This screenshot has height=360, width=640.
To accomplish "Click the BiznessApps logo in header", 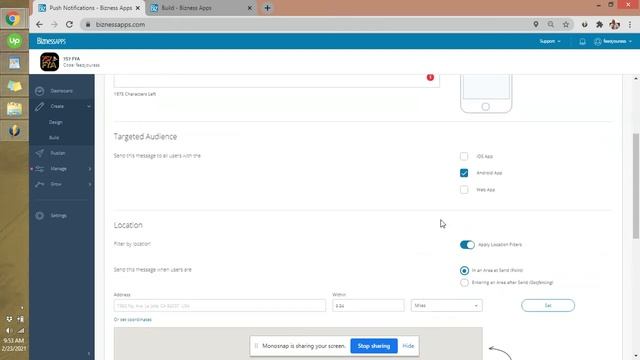I will click(x=51, y=41).
